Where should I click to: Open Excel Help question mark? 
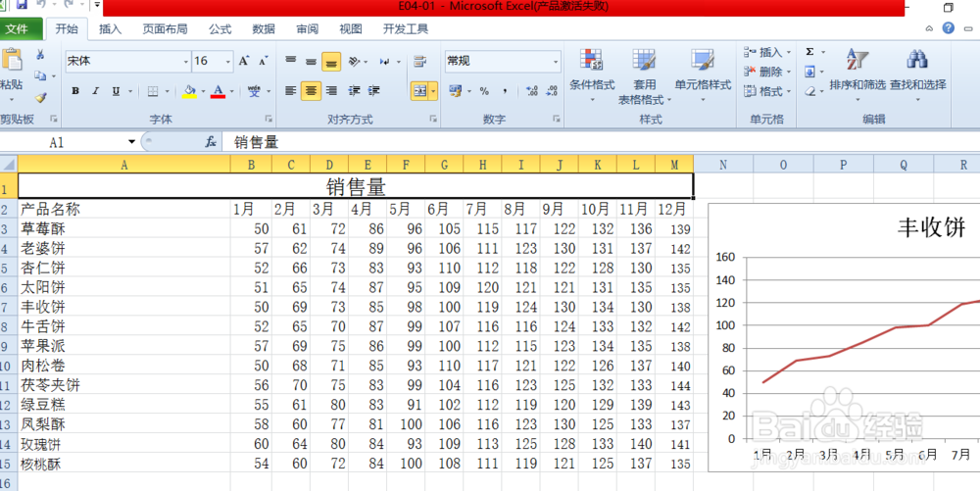(x=949, y=28)
